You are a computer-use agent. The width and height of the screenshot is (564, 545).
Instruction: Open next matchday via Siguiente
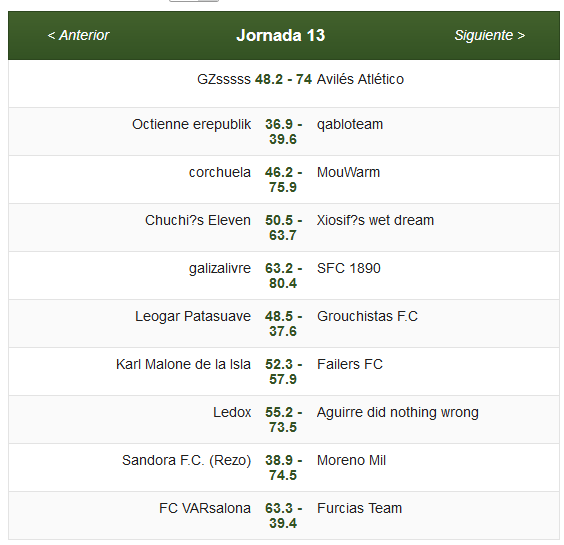point(490,35)
